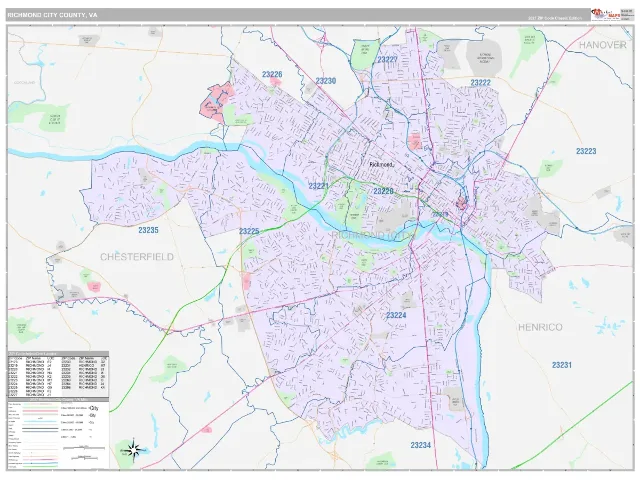
Task: Click the 23222 ZIP code label
Action: [480, 83]
